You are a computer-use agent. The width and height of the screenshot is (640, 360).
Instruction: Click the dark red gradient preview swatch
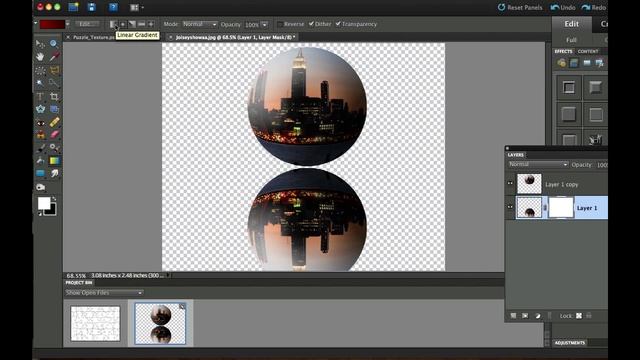click(x=52, y=24)
